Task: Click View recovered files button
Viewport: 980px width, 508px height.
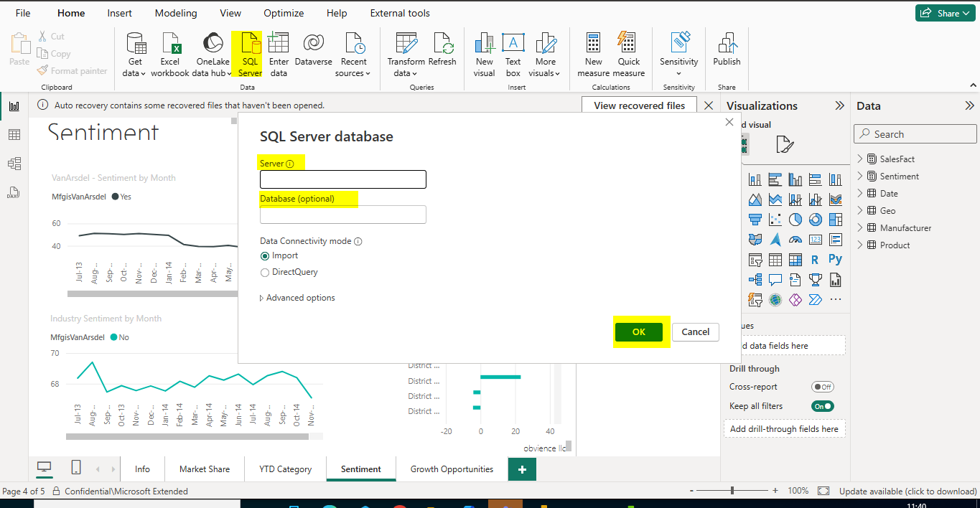Action: (x=639, y=105)
